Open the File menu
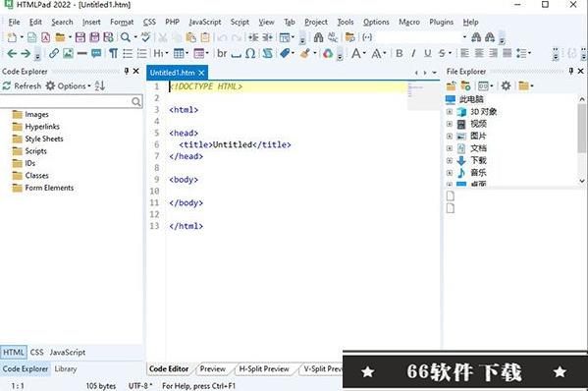 15,23
